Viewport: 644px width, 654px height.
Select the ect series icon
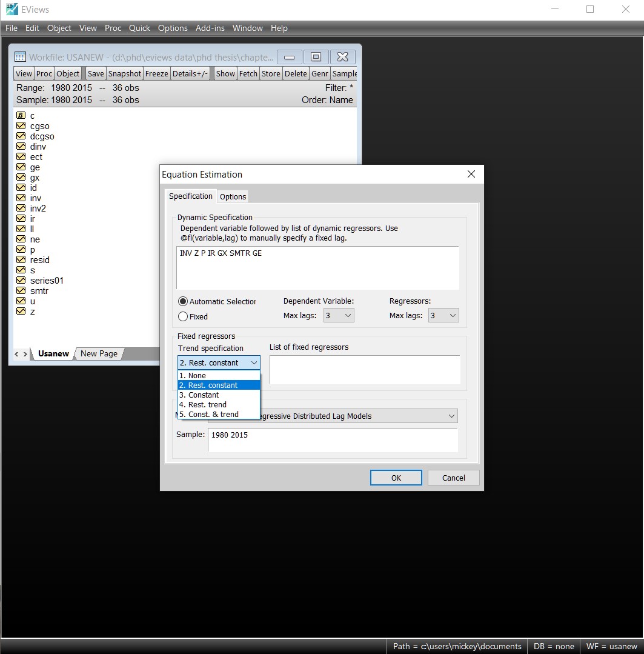(21, 157)
